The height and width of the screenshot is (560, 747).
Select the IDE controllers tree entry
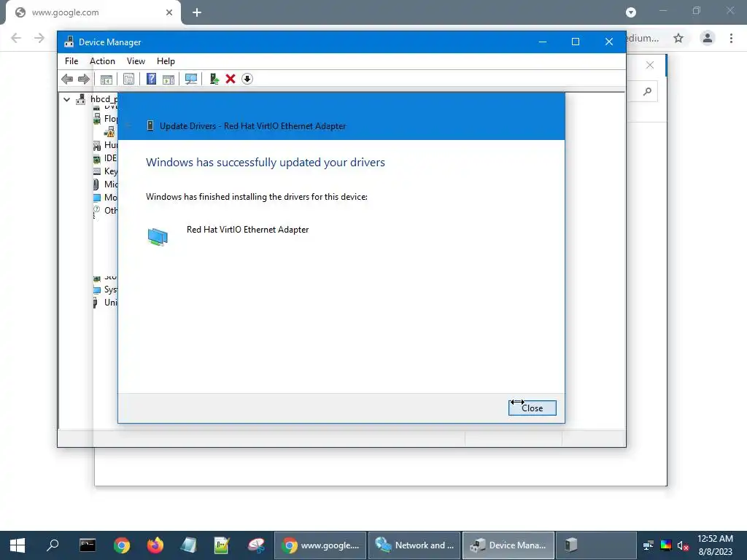click(105, 158)
